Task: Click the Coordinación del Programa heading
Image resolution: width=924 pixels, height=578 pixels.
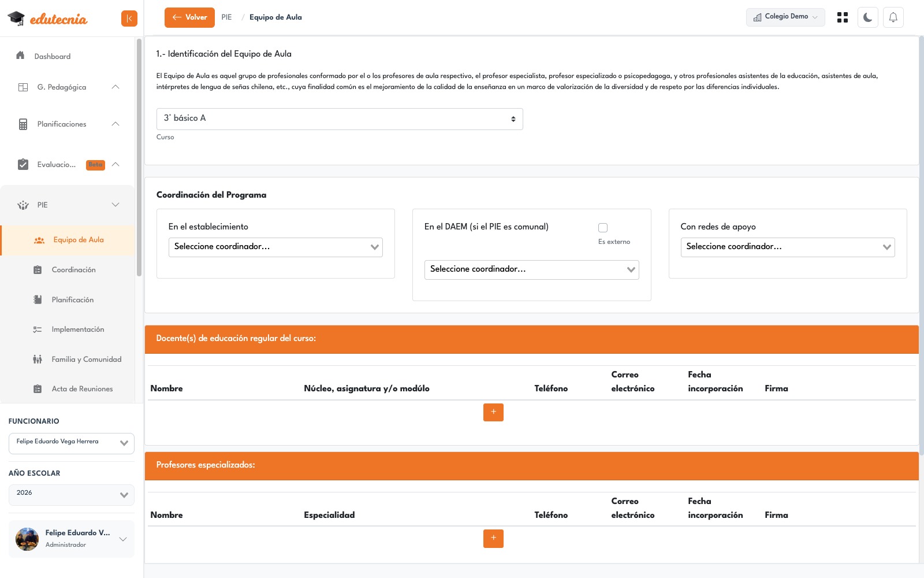Action: [x=211, y=195]
